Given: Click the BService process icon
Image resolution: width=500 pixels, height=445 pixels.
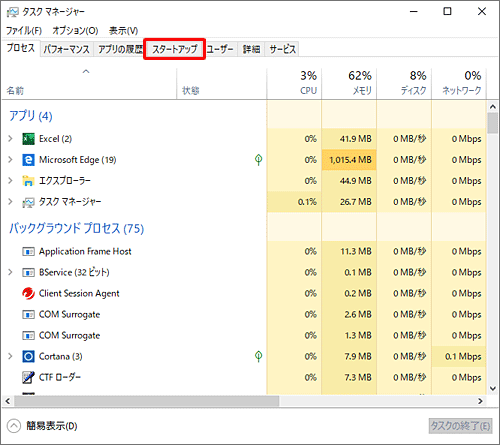Looking at the screenshot, I should (x=28, y=272).
